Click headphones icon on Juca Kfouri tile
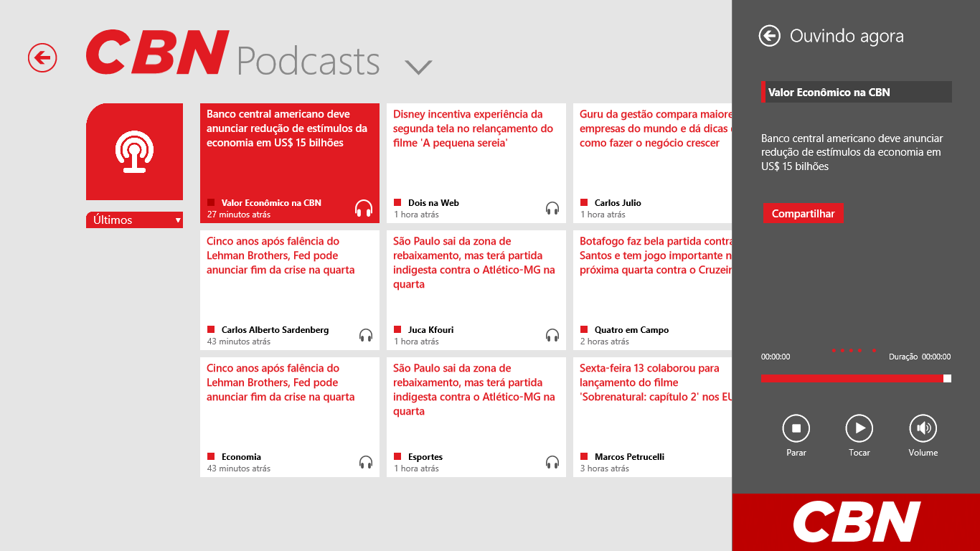Image resolution: width=980 pixels, height=551 pixels. pos(552,335)
